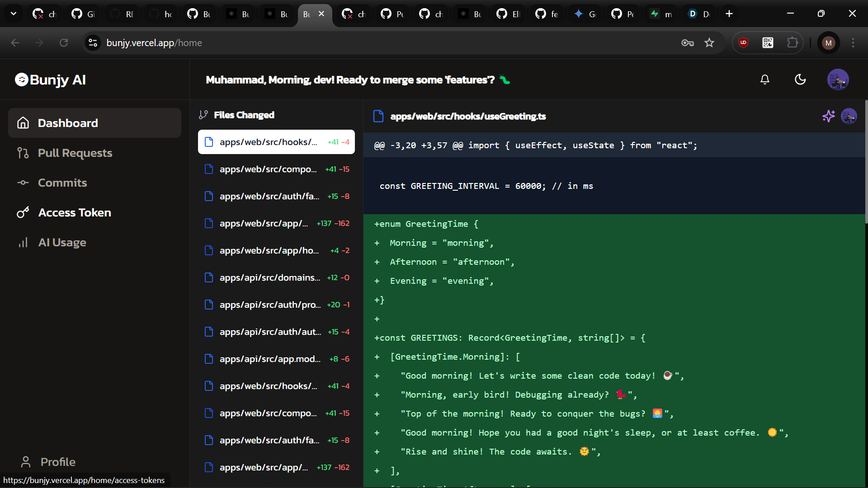Click the AI Usage chart icon
868x488 pixels.
pyautogui.click(x=23, y=243)
